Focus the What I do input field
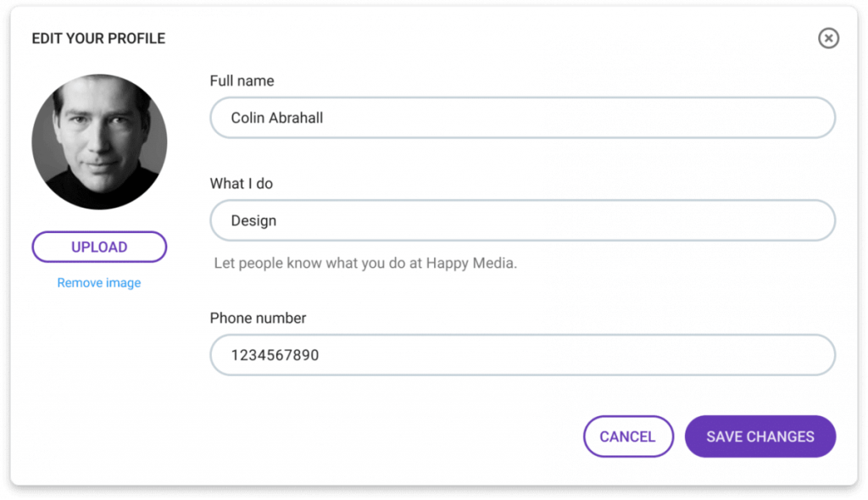 click(x=522, y=220)
